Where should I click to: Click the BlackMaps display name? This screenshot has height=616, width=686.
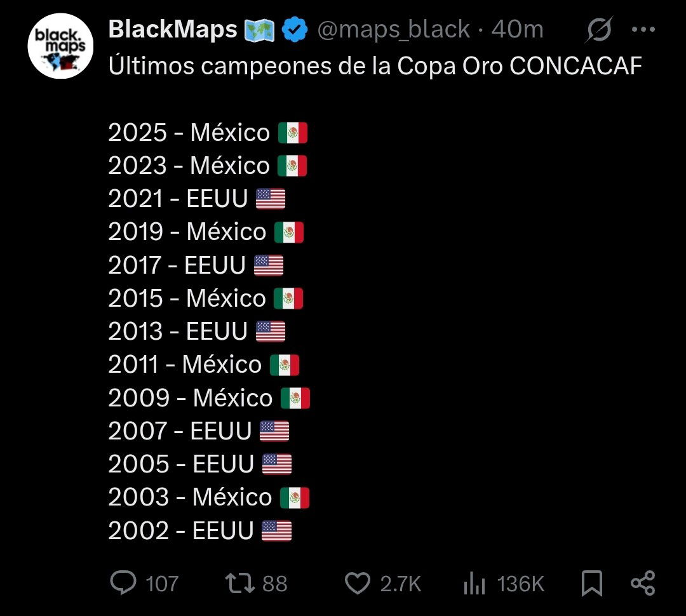pyautogui.click(x=173, y=29)
